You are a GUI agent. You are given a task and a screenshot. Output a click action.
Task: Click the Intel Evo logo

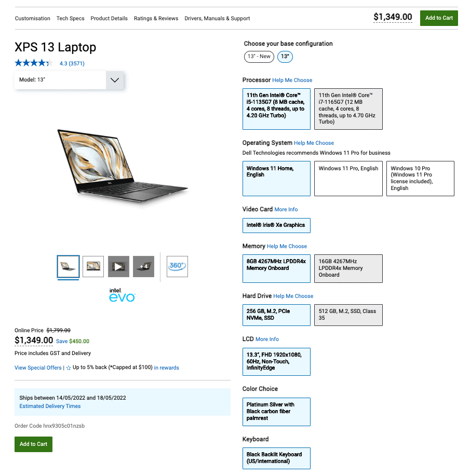(x=122, y=295)
